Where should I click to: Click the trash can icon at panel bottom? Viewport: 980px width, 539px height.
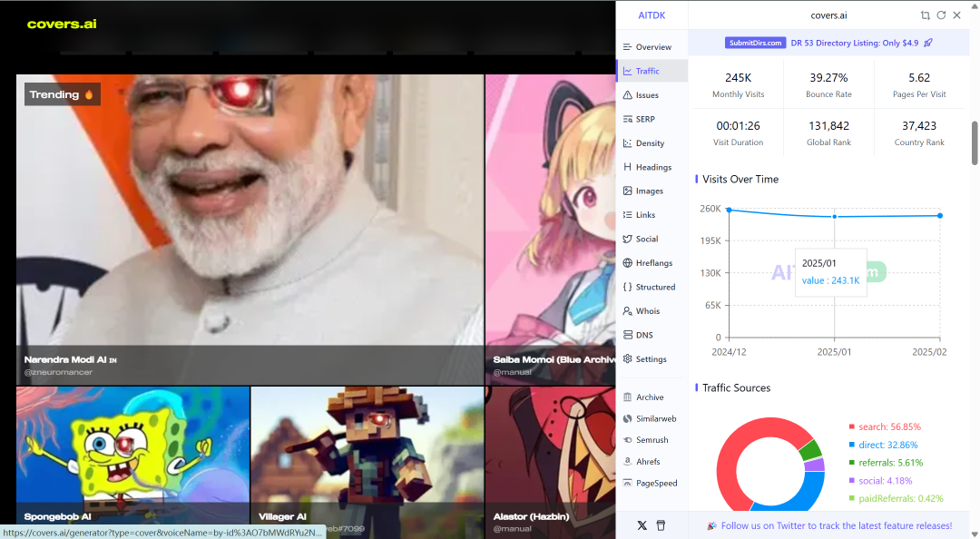pyautogui.click(x=661, y=525)
